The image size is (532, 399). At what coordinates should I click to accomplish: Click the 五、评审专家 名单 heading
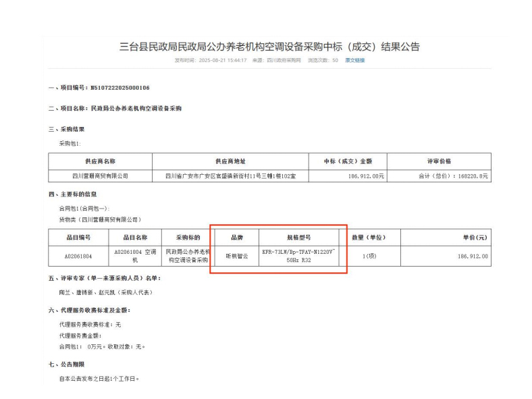pos(105,278)
